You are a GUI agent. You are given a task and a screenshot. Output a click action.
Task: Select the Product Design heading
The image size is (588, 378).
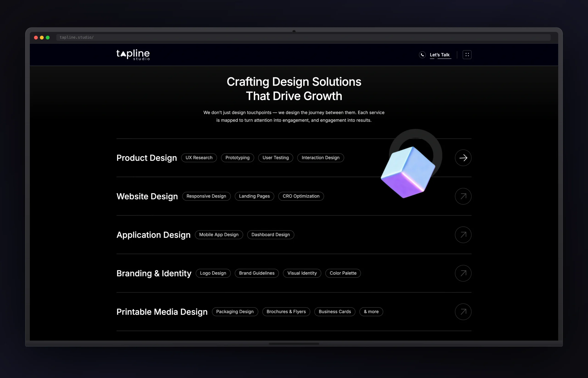coord(147,158)
